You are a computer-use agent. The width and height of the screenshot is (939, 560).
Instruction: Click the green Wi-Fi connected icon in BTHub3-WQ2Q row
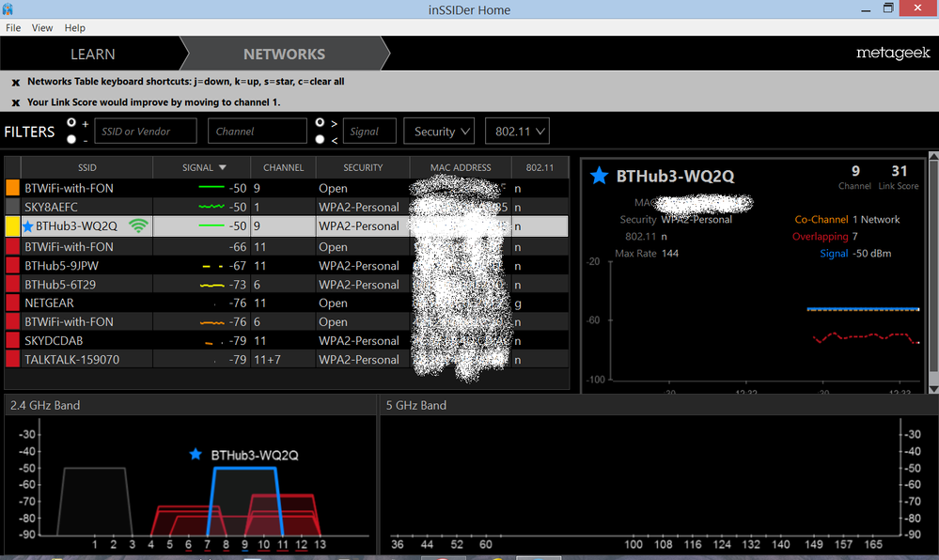coord(138,226)
